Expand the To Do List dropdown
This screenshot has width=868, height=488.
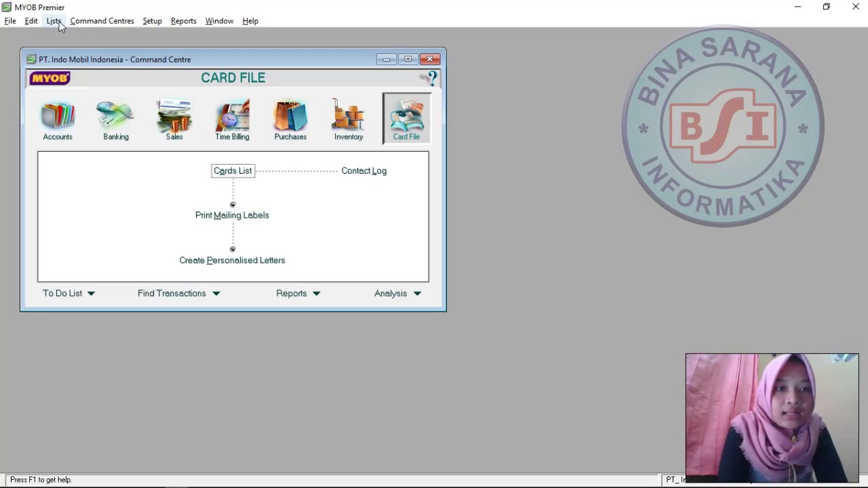click(68, 293)
